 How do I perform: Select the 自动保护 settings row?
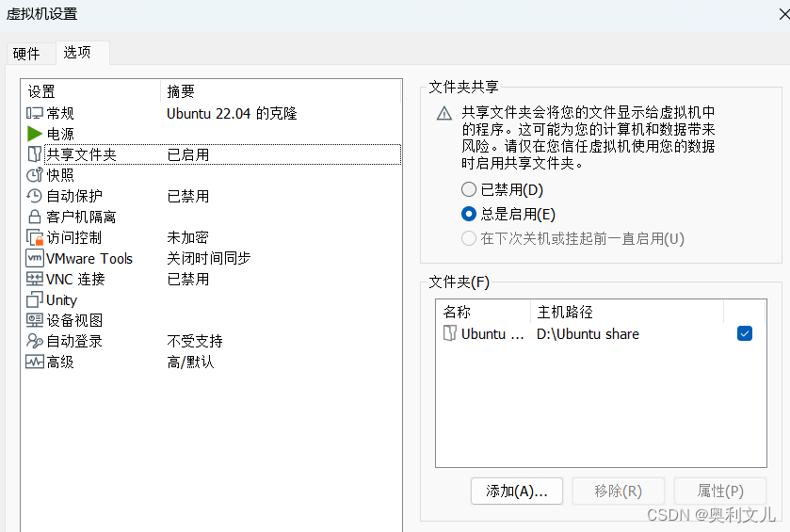pos(214,196)
